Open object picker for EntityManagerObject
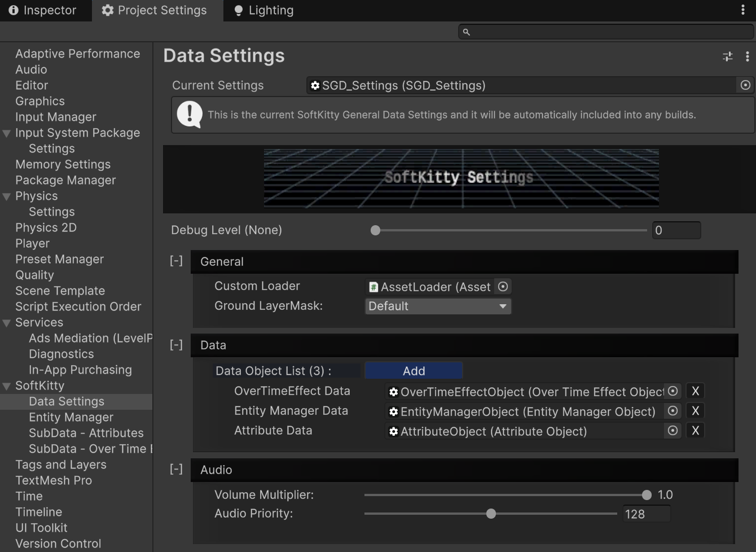The height and width of the screenshot is (552, 756). click(x=673, y=411)
